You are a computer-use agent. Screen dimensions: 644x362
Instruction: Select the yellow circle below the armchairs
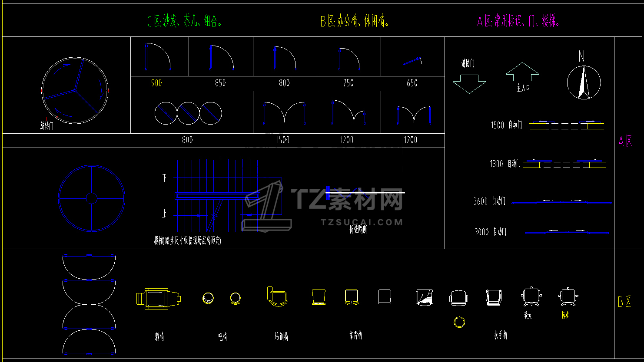pyautogui.click(x=459, y=322)
